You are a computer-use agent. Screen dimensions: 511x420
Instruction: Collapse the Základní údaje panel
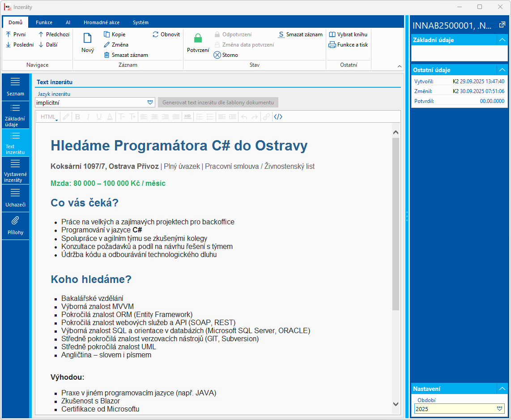(502, 40)
